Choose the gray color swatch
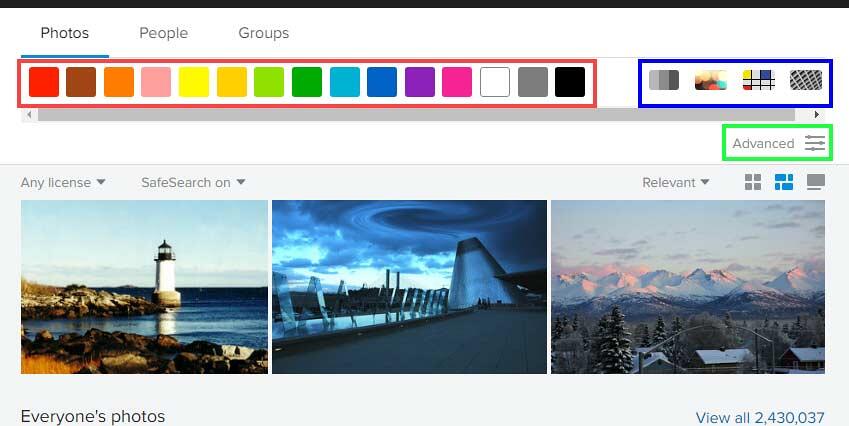The image size is (849, 426). [533, 82]
